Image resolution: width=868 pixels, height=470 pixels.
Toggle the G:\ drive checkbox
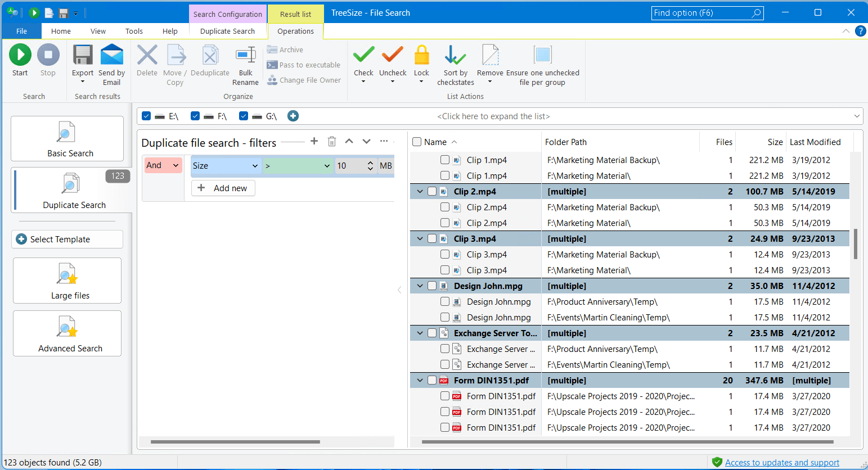(x=244, y=116)
